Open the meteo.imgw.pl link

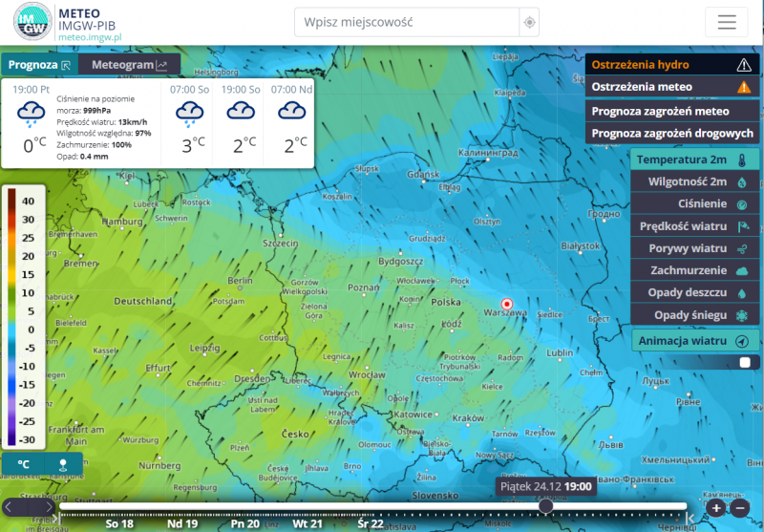[91, 36]
